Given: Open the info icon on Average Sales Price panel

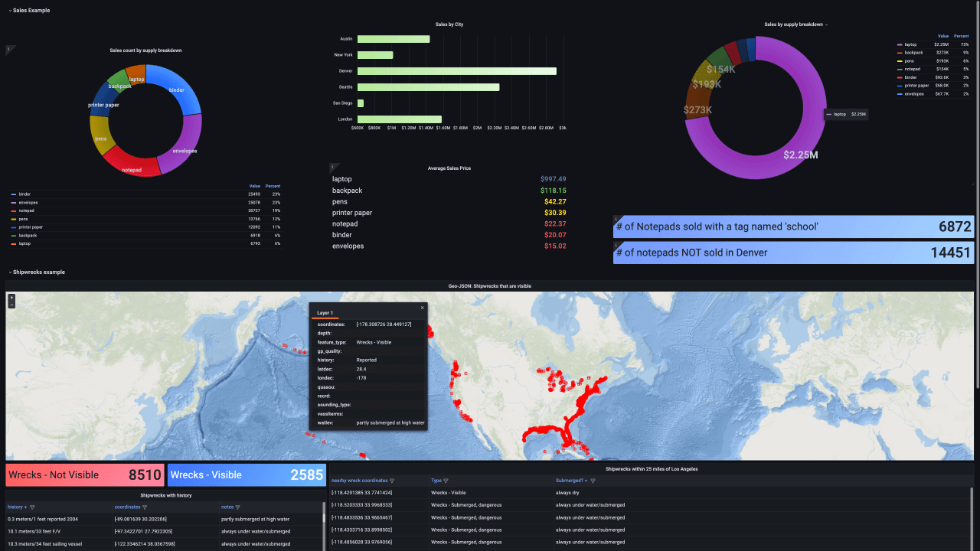Looking at the screenshot, I should click(x=333, y=167).
